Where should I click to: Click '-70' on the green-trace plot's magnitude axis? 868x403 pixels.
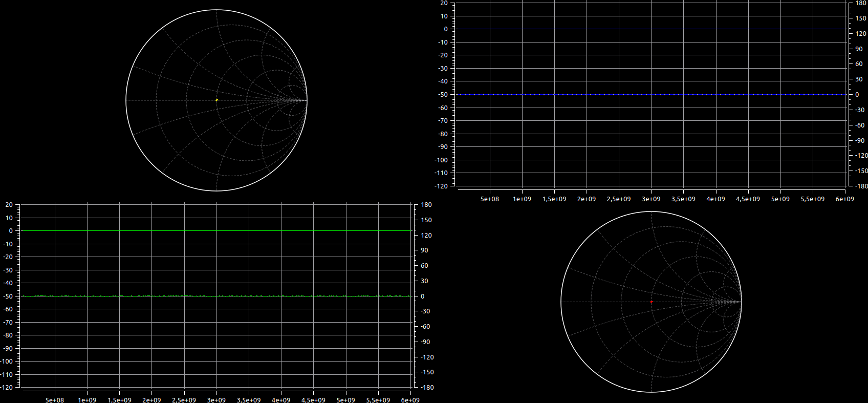[7, 323]
